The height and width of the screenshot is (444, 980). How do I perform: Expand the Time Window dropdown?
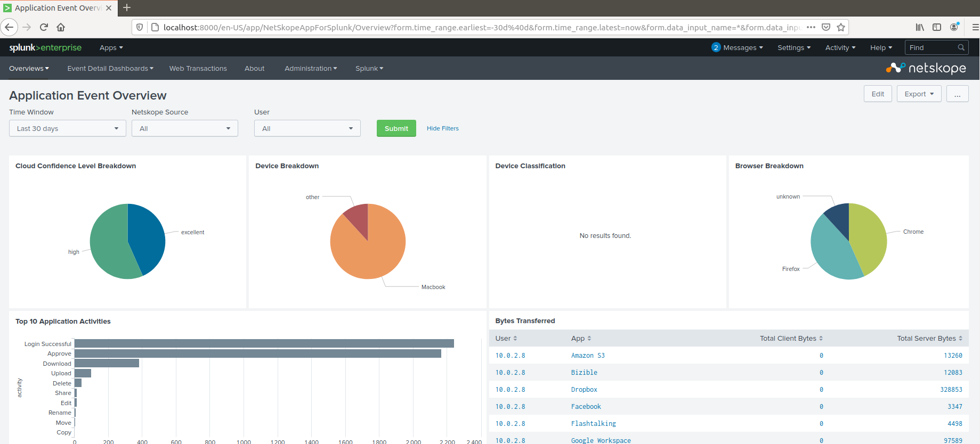point(68,128)
